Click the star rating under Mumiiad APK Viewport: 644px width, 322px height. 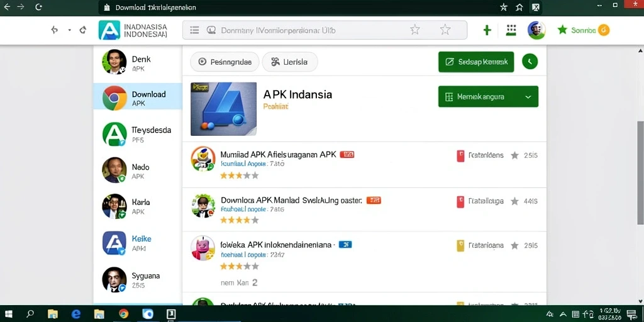click(240, 176)
